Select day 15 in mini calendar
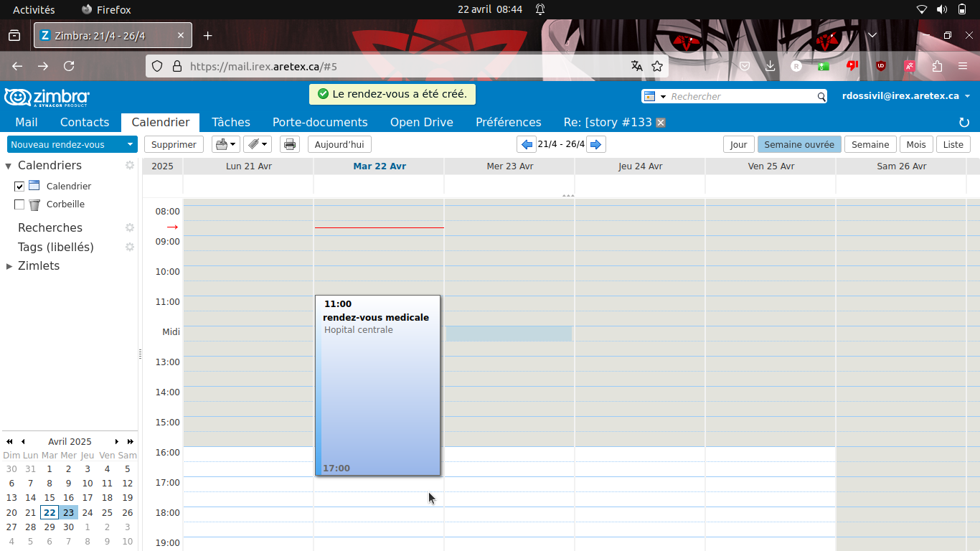 point(50,497)
